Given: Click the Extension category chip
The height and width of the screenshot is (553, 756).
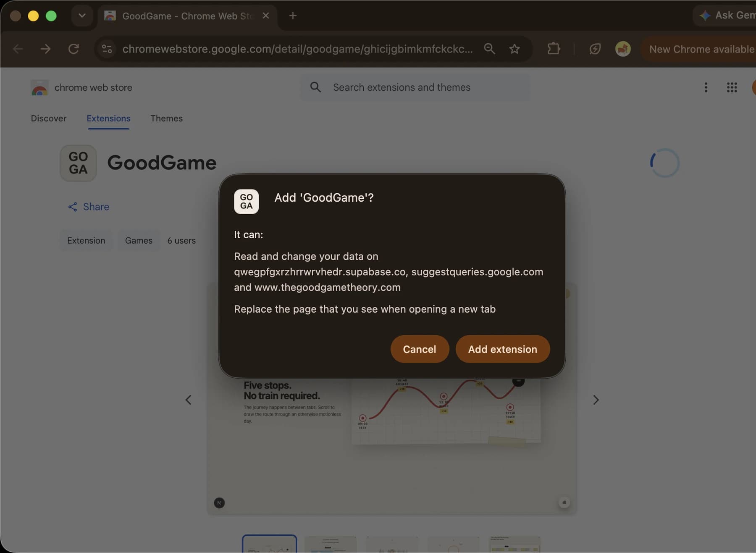Looking at the screenshot, I should pos(86,241).
